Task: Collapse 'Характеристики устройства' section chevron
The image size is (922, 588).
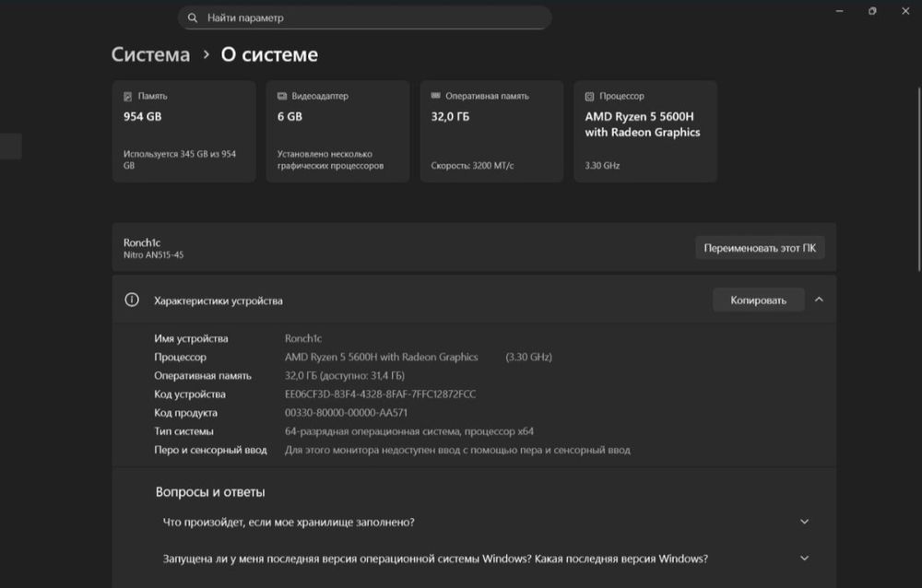Action: tap(819, 300)
